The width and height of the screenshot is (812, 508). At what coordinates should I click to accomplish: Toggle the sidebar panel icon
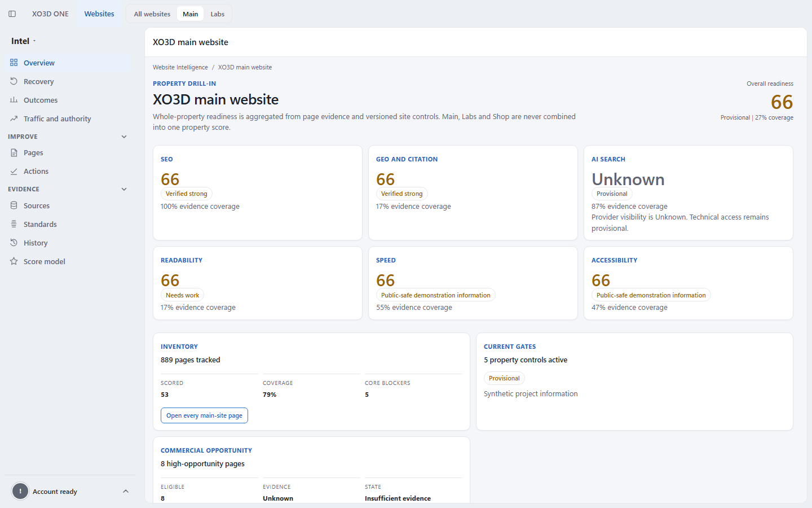pos(12,14)
